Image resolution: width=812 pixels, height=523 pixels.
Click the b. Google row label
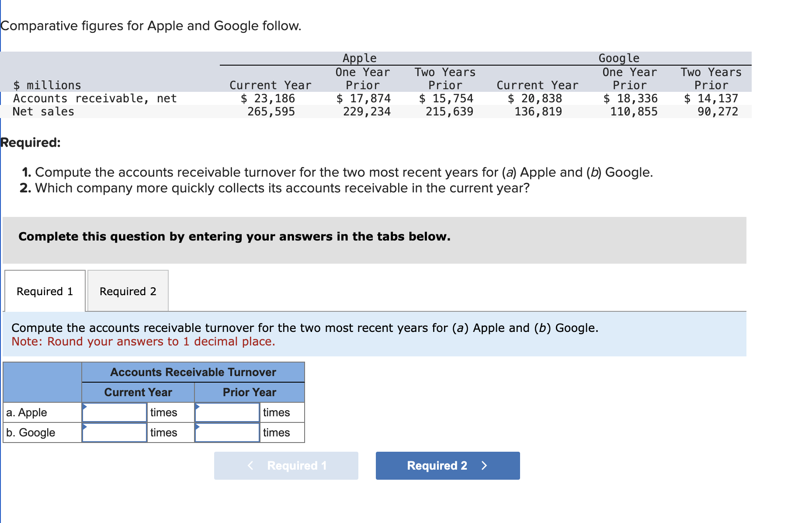coord(31,432)
